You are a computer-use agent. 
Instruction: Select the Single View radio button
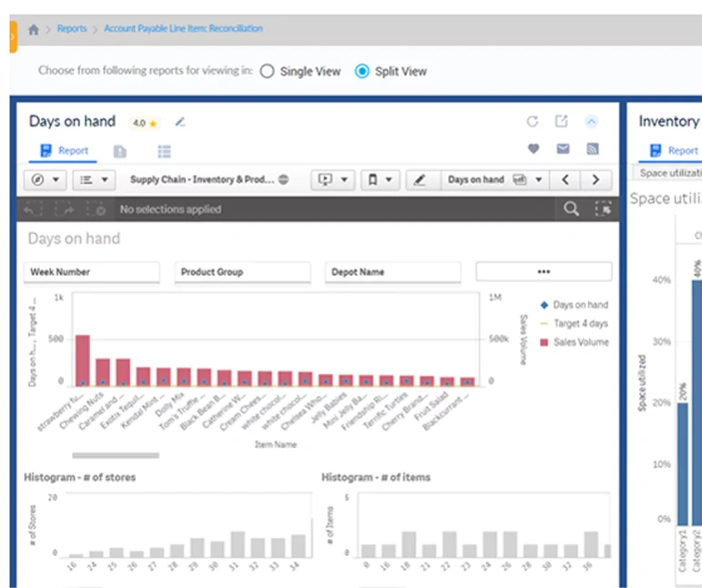(267, 71)
